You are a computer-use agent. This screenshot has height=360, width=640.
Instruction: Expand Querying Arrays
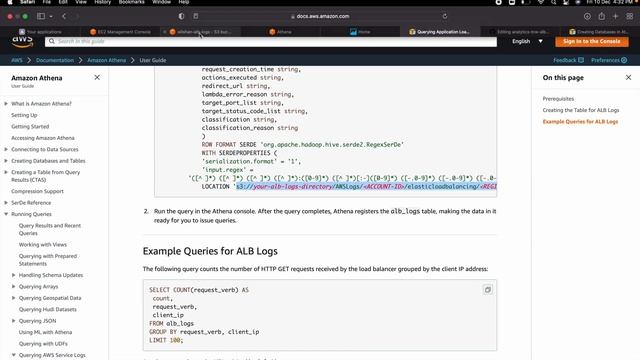click(x=13, y=287)
